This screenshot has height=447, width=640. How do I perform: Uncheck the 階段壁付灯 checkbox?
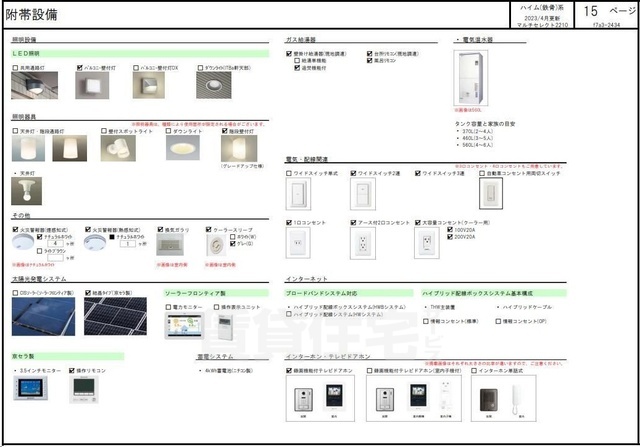coord(224,131)
